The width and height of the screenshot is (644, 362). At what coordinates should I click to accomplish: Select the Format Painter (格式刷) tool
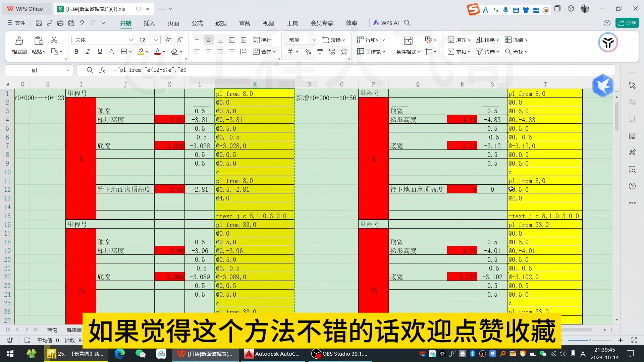(x=19, y=45)
